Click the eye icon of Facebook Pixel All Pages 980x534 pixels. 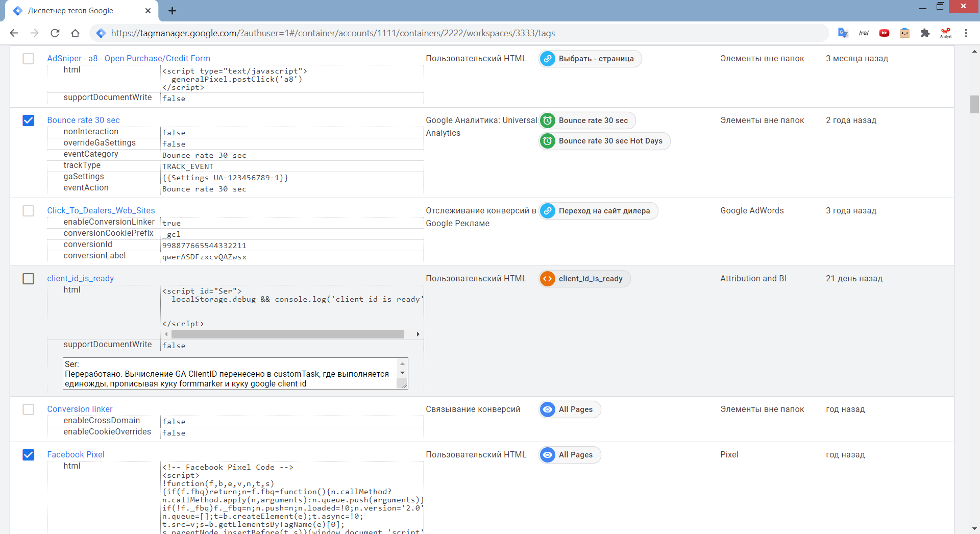pyautogui.click(x=548, y=455)
